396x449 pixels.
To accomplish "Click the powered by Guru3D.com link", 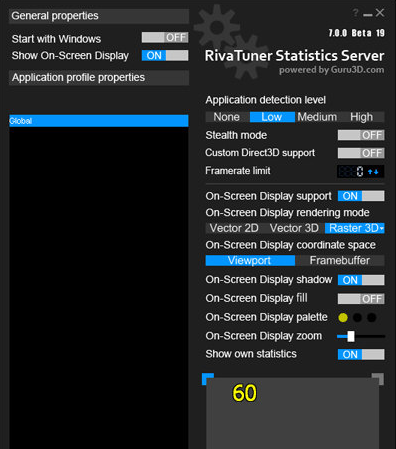I will [x=332, y=70].
